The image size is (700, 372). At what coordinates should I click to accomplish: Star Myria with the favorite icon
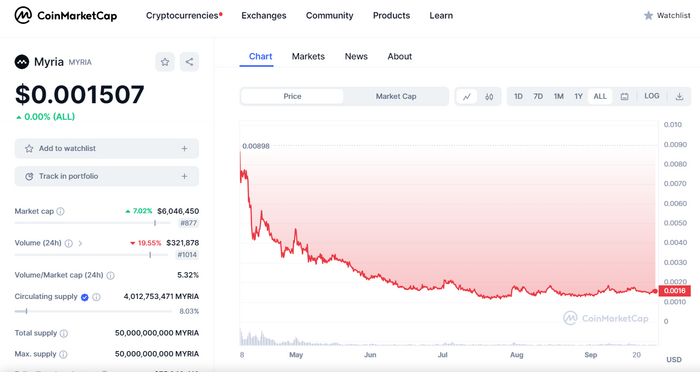coord(165,62)
